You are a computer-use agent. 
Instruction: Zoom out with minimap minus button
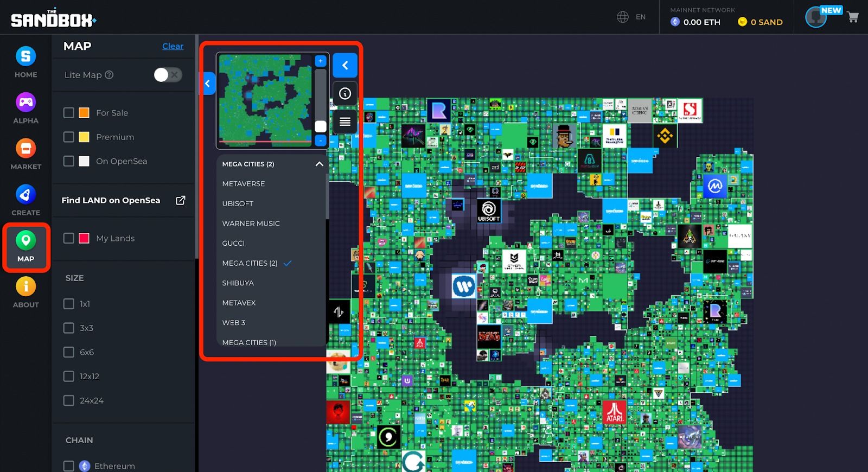click(x=321, y=141)
